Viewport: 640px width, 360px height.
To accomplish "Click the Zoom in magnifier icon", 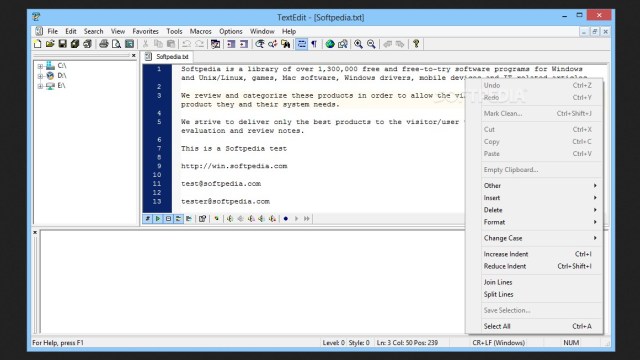I will [358, 44].
